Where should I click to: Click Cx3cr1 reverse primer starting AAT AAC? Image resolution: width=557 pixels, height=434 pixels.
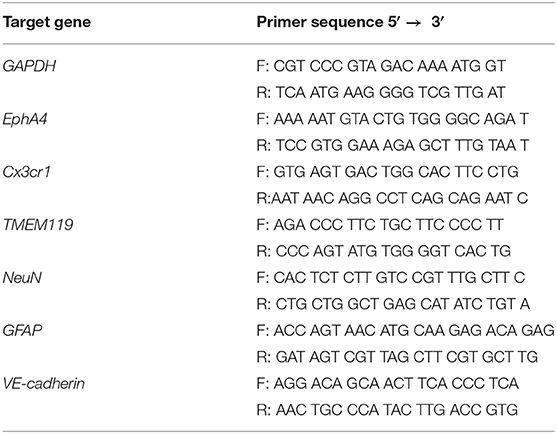392,199
